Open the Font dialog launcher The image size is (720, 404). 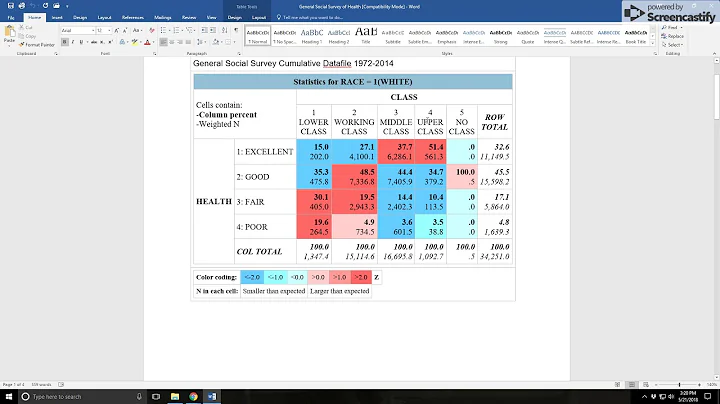155,54
